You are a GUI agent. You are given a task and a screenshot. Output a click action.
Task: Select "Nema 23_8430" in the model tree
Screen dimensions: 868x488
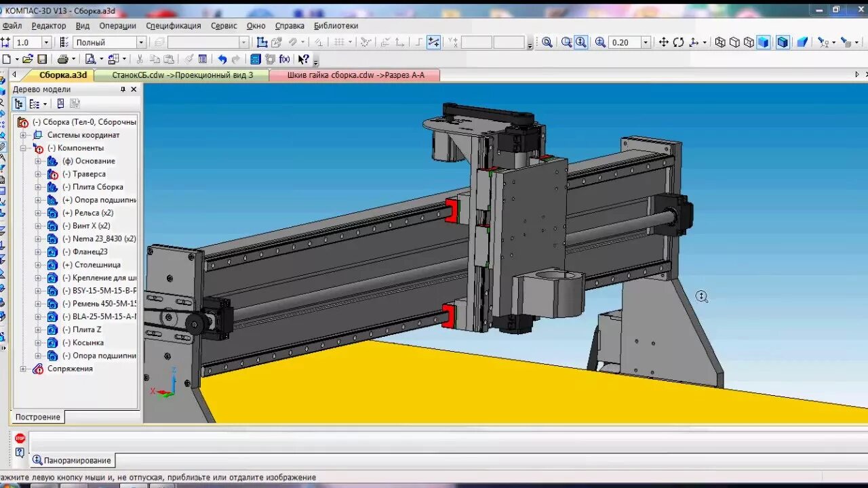[99, 239]
